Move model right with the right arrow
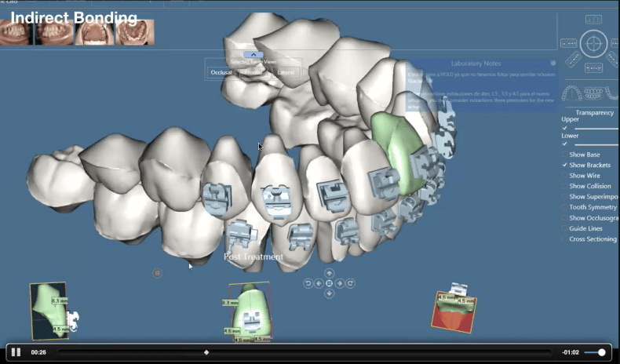 pos(339,283)
